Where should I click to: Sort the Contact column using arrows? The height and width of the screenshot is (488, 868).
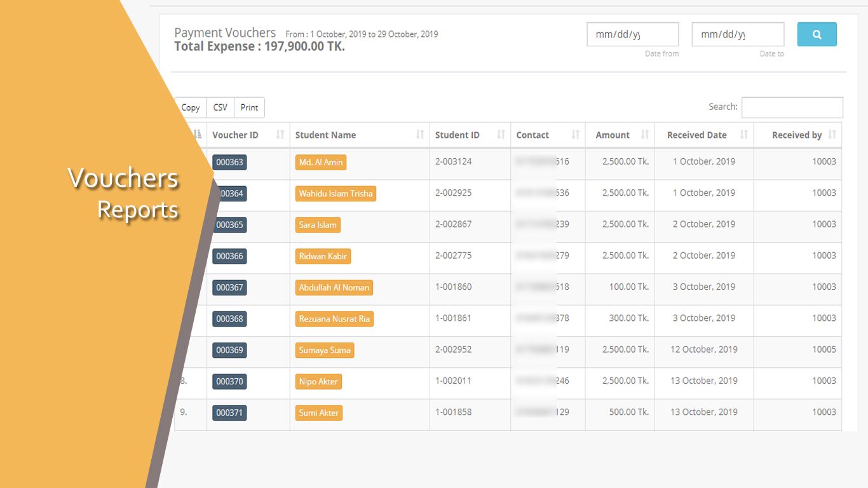tap(576, 135)
